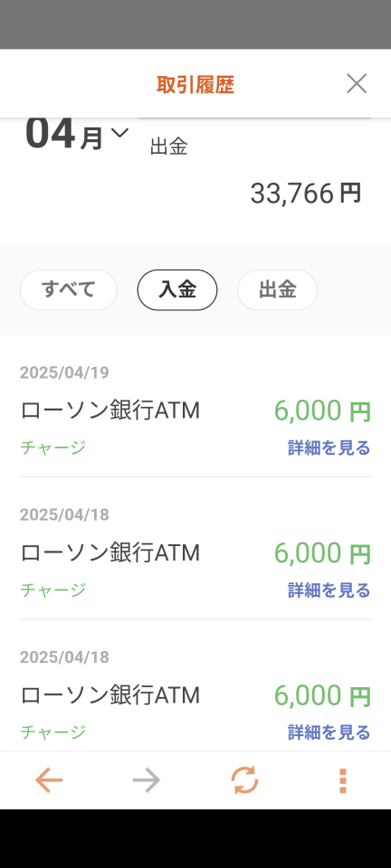Image resolution: width=391 pixels, height=868 pixels.
Task: Tap the grey forward arrow icon
Action: 147,780
